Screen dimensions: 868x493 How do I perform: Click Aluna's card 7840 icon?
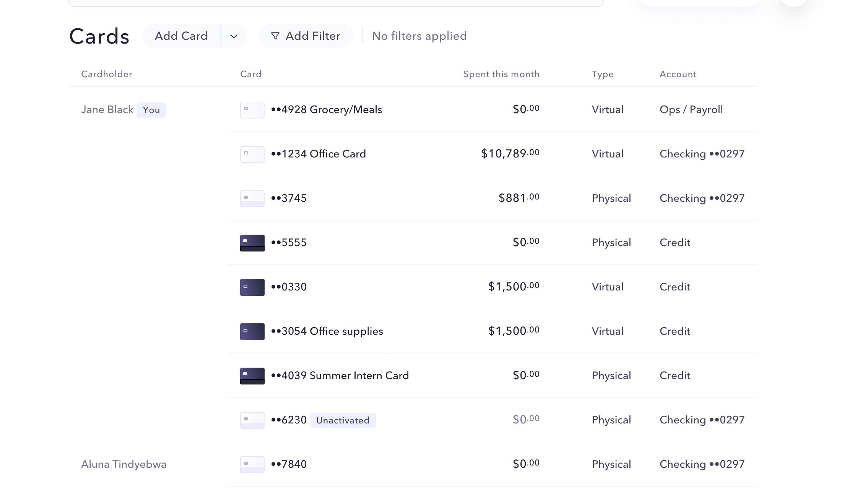click(x=252, y=464)
